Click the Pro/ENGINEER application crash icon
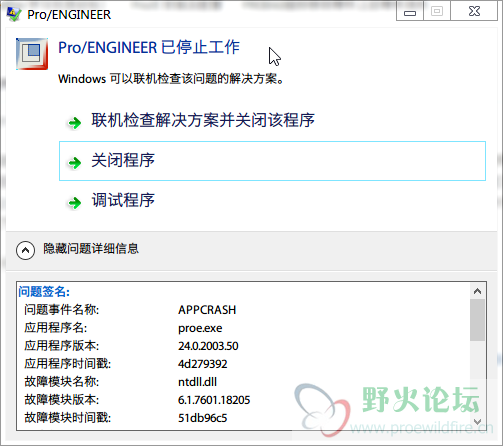 pos(32,54)
